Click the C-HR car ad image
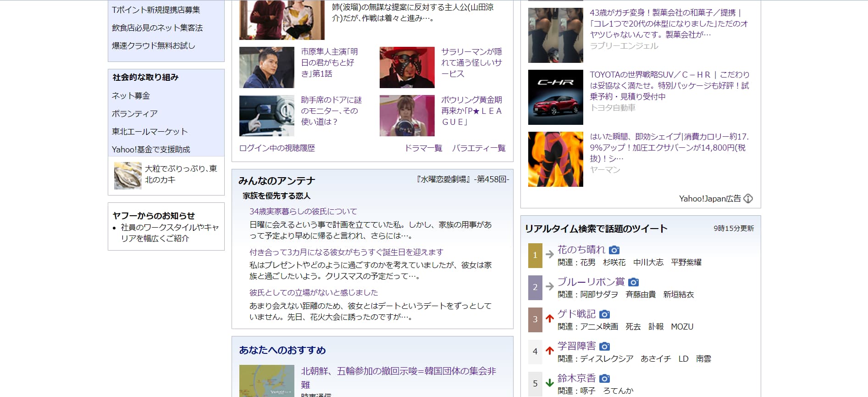The width and height of the screenshot is (868, 397). [x=556, y=97]
